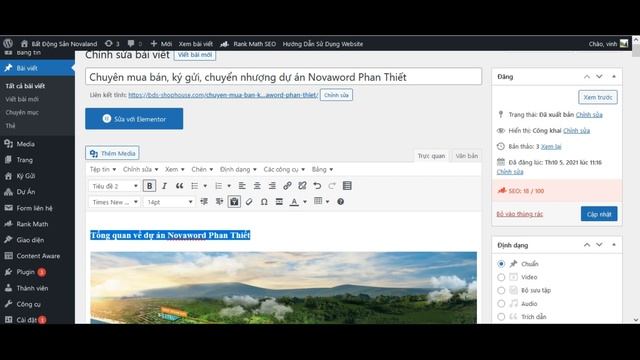Select the Trích dẫn post format
Image resolution: width=640 pixels, height=360 pixels.
(x=501, y=317)
